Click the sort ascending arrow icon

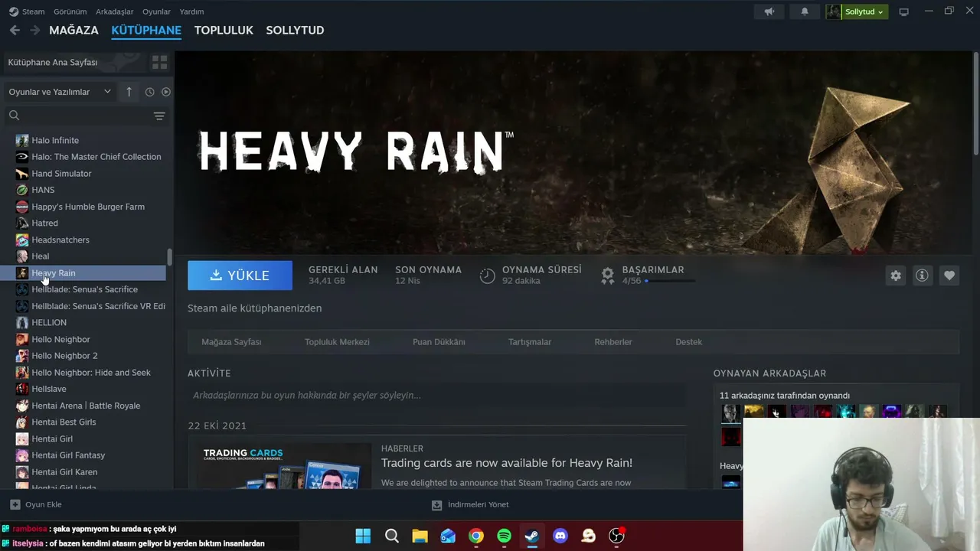129,92
